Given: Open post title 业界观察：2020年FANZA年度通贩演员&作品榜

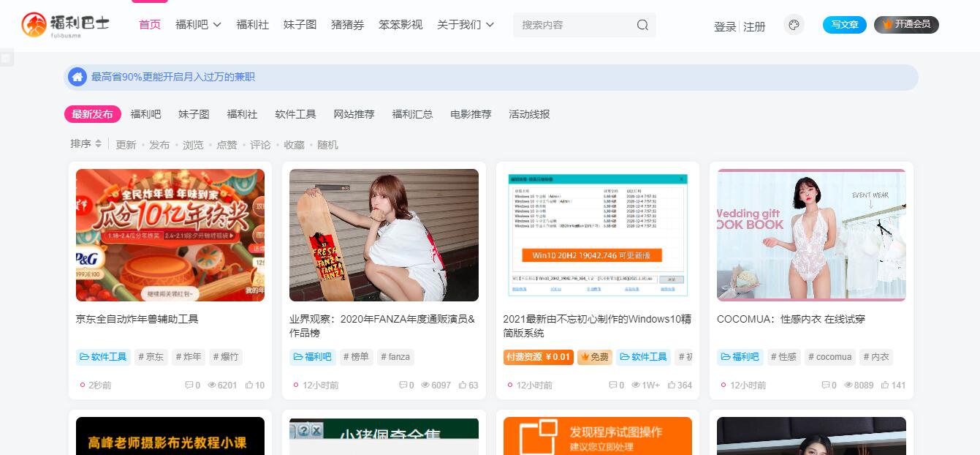Looking at the screenshot, I should [x=384, y=326].
